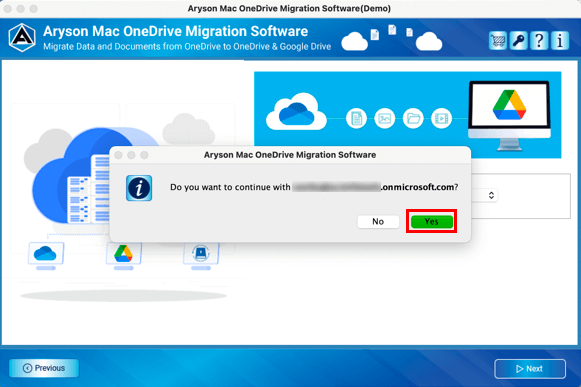Click the '.onmicrosoft.com' email text

pos(419,187)
